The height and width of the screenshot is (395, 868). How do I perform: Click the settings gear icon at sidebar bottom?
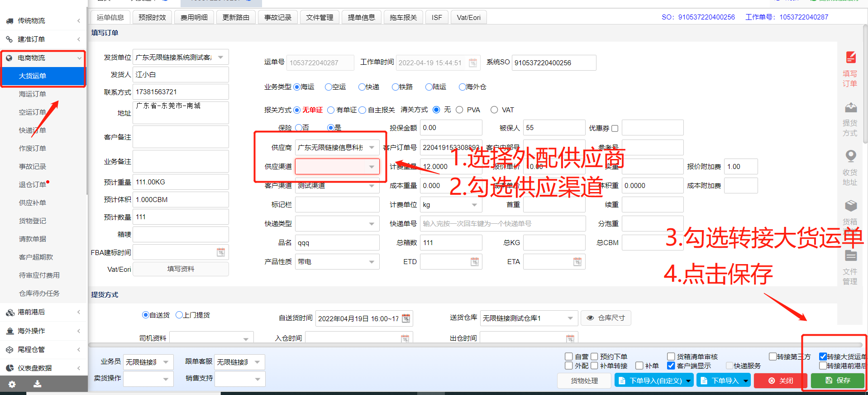pos(12,384)
